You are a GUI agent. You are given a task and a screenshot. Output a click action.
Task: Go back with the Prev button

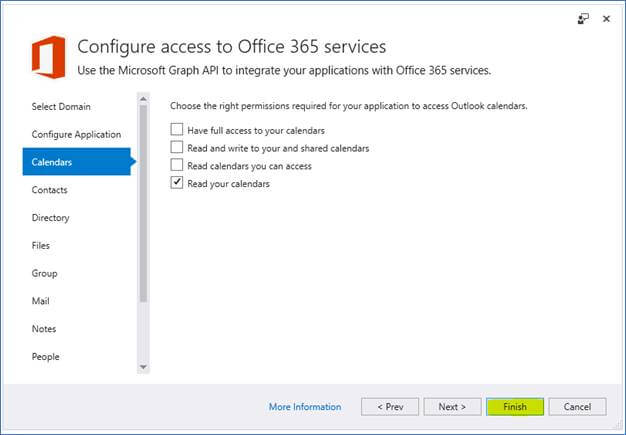click(390, 407)
